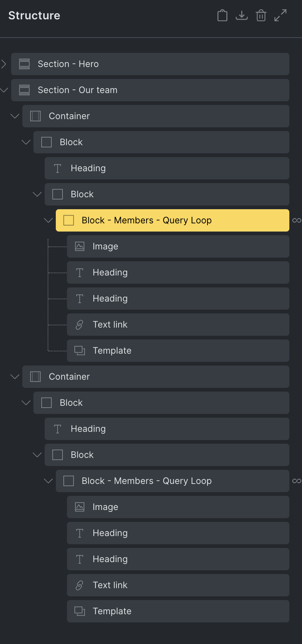Click the expand-all arrows icon
This screenshot has height=644, width=302.
pyautogui.click(x=280, y=15)
